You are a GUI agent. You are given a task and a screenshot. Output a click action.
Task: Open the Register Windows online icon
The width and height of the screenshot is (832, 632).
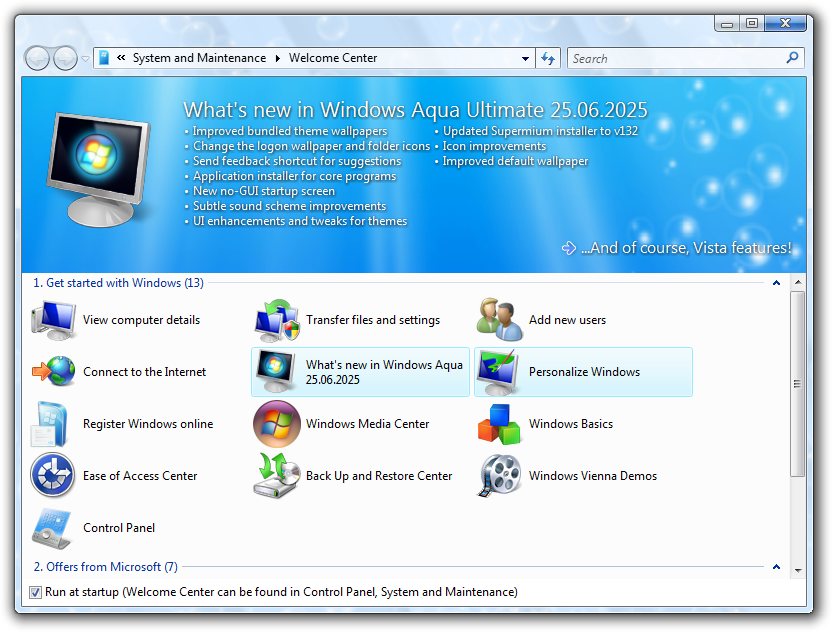pos(53,424)
